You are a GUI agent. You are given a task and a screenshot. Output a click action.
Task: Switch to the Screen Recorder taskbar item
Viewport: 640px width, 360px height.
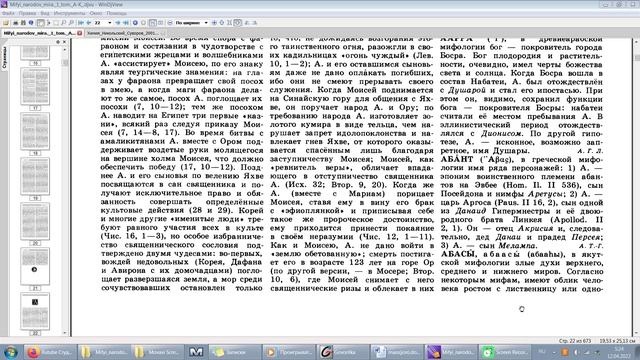point(504,352)
